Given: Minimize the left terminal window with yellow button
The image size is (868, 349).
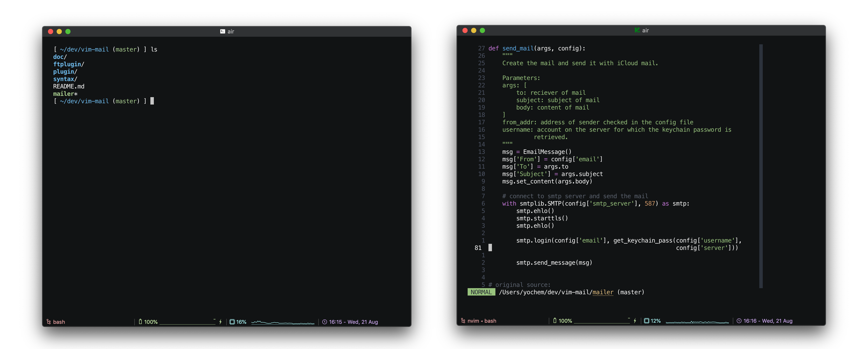Looking at the screenshot, I should point(59,31).
